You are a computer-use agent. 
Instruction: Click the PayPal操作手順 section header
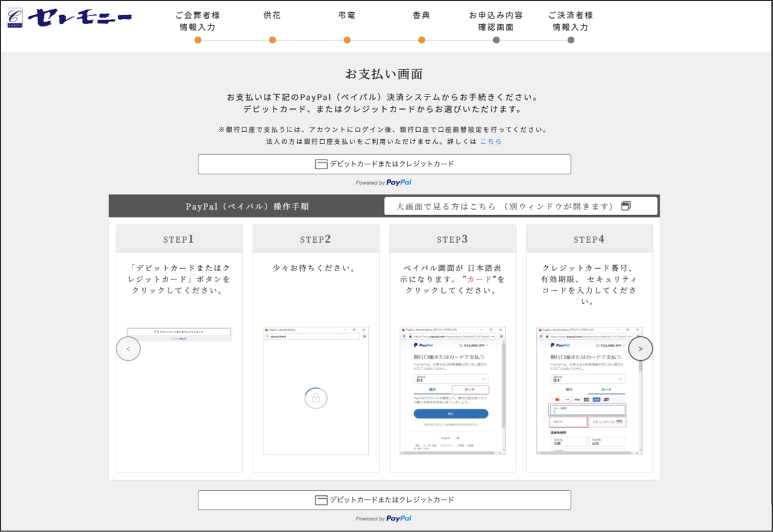247,206
